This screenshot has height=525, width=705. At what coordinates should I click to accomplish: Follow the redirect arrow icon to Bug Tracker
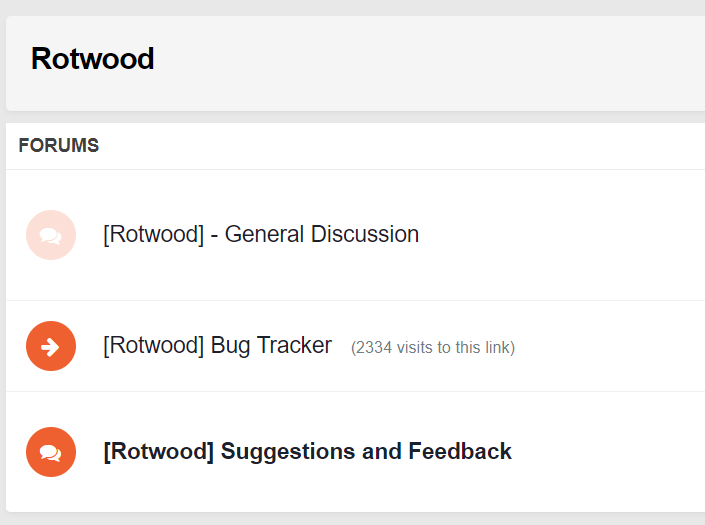point(51,346)
